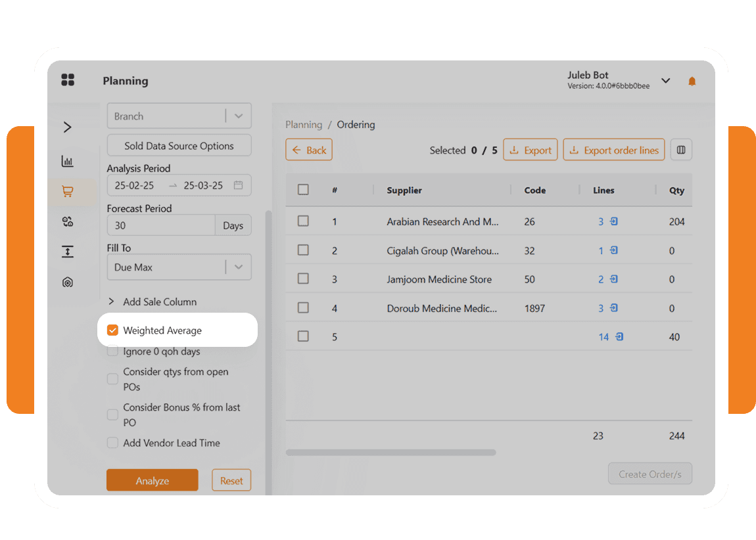
Task: Go to Planning breadcrumb link
Action: (x=304, y=125)
